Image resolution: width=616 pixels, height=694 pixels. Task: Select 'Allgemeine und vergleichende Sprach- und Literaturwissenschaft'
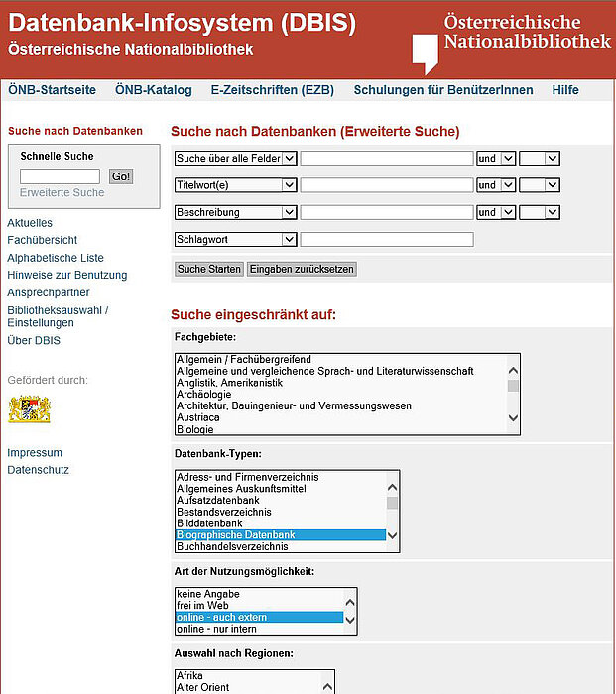(340, 371)
